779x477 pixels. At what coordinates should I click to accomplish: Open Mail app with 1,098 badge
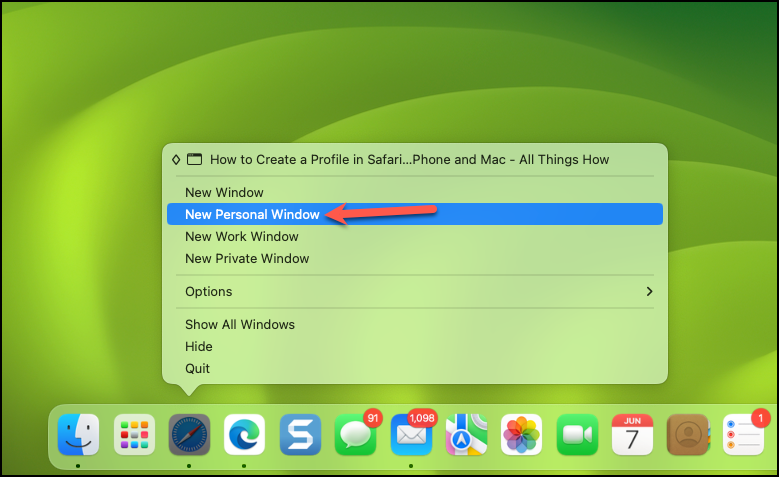410,435
